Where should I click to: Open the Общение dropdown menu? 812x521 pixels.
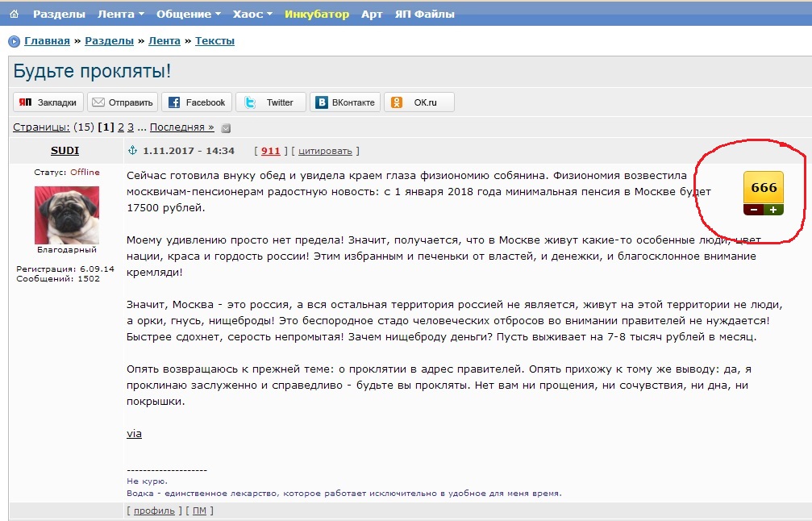tap(189, 14)
